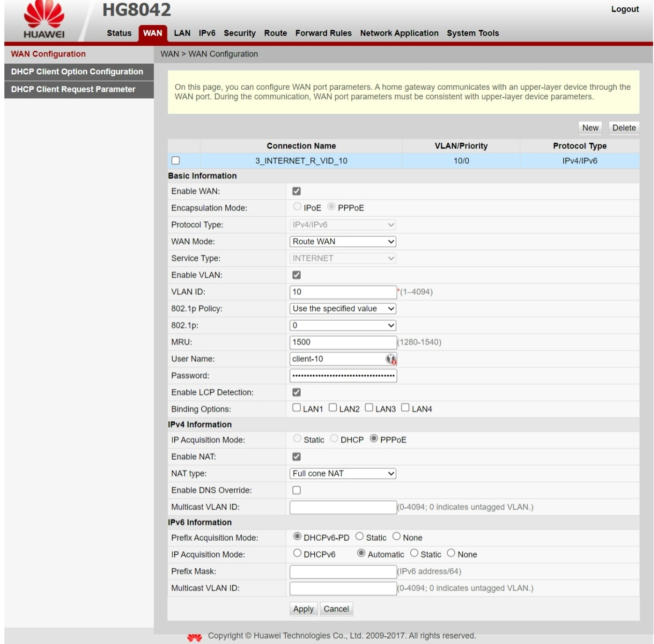The image size is (654, 644).
Task: Choose DHCPv6 for IPv6 IP acquisition
Action: point(297,553)
